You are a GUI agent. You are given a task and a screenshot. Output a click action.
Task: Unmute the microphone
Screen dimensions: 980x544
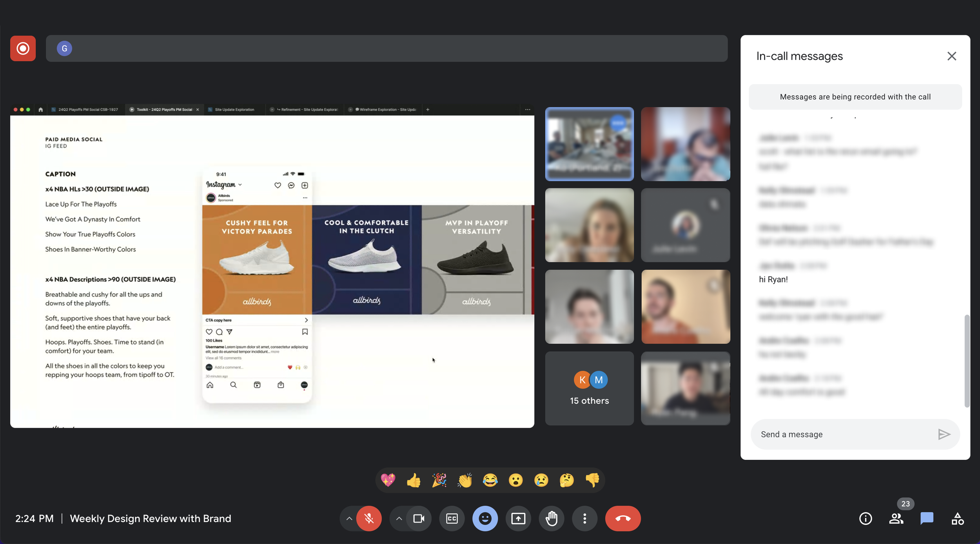369,519
